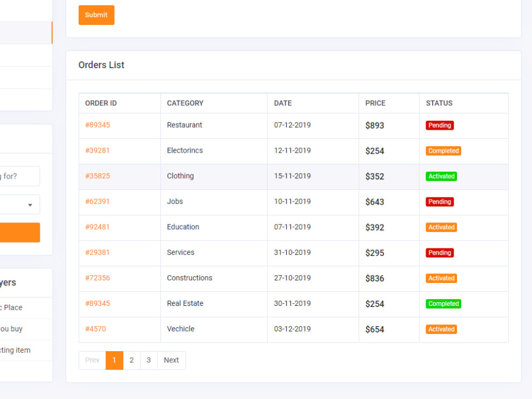Image resolution: width=532 pixels, height=399 pixels.
Task: Click the Pending badge for Services order
Action: coord(440,253)
